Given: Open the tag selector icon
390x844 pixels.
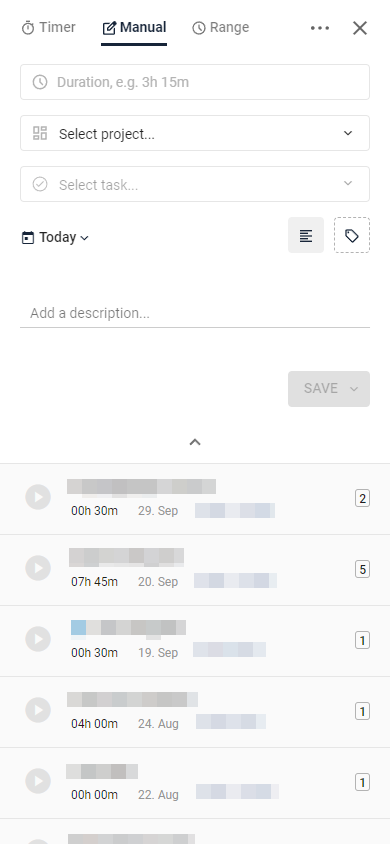Looking at the screenshot, I should pyautogui.click(x=352, y=235).
